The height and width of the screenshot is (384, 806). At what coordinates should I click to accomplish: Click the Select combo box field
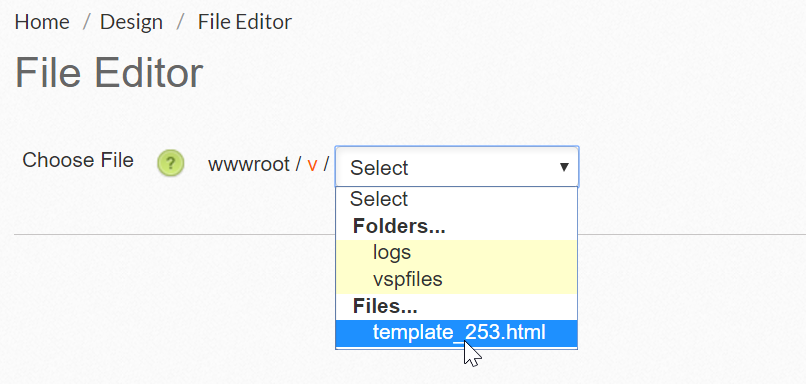coord(457,167)
